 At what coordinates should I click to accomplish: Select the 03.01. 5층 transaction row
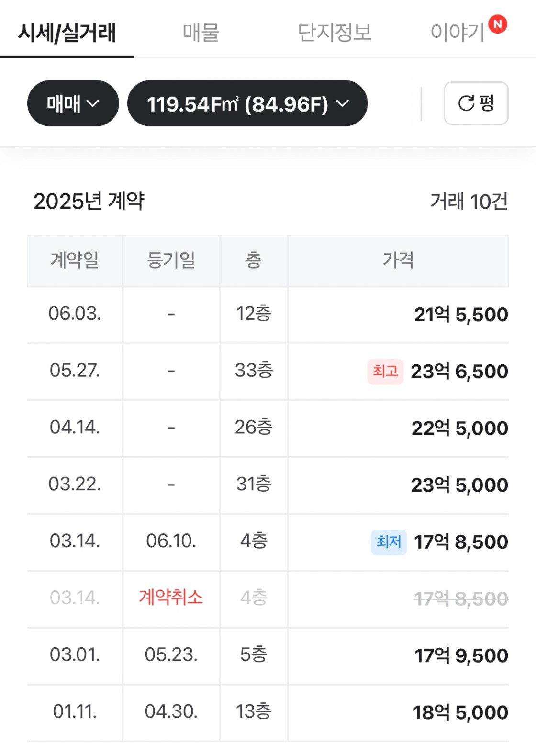coord(268,655)
